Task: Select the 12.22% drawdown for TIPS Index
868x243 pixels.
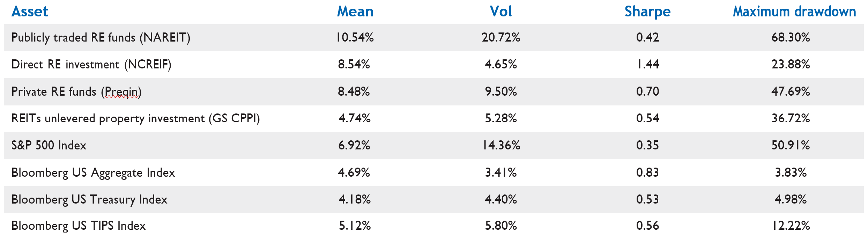Action: pos(791,226)
